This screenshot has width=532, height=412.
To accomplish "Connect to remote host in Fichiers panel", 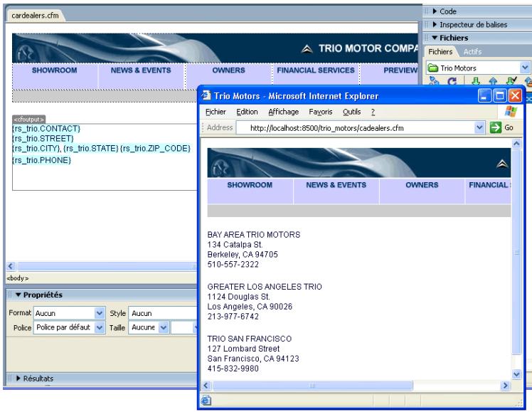I will [434, 81].
